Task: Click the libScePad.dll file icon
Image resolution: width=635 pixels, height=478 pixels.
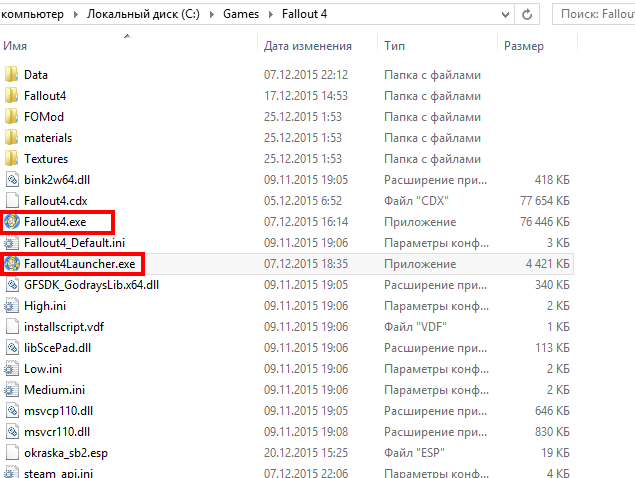Action: (x=12, y=348)
